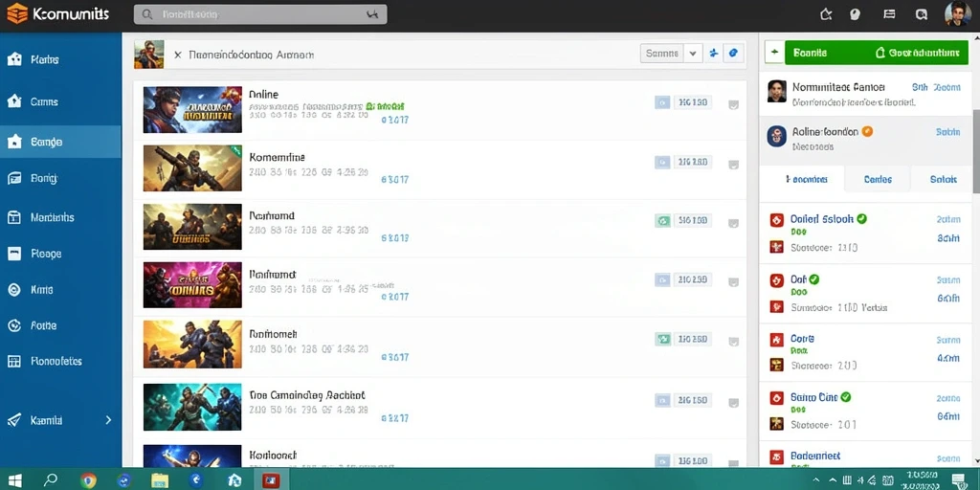This screenshot has height=490, width=980.
Task: Click the active red app icon on the taskbar
Action: (x=271, y=480)
